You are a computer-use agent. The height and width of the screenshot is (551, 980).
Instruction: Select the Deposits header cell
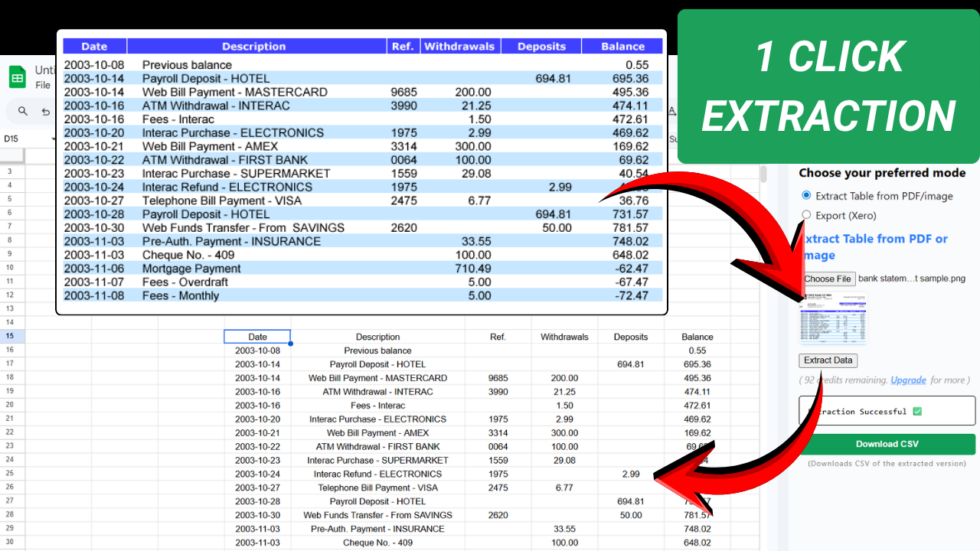tap(631, 337)
